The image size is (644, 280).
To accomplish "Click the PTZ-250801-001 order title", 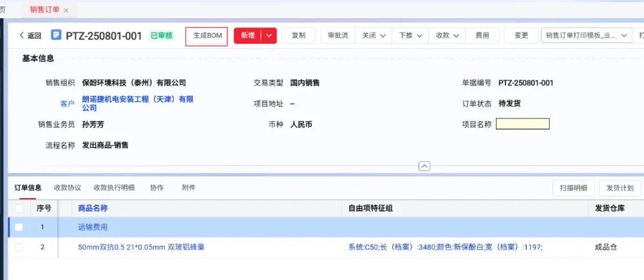I will (104, 35).
